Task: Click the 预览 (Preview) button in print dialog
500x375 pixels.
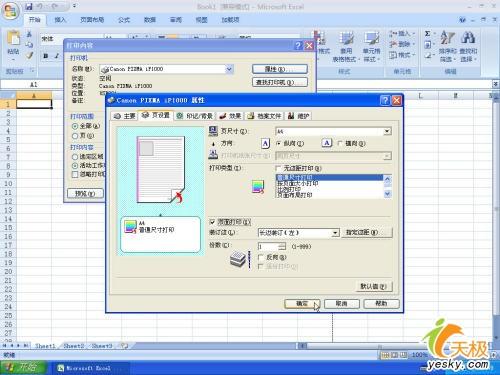Action: coord(85,193)
